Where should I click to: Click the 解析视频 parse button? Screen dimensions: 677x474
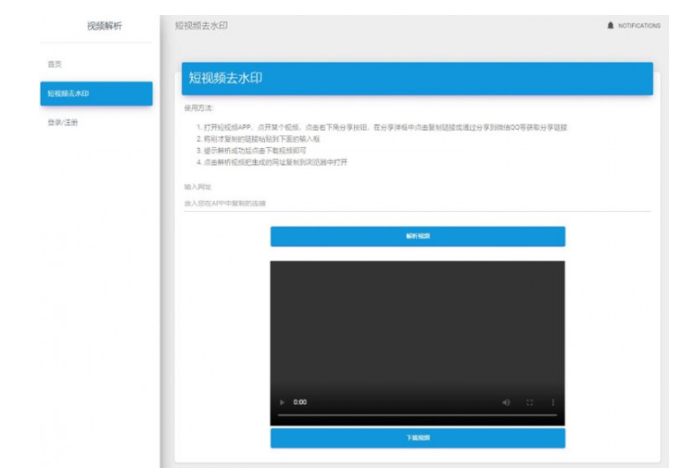[x=417, y=237]
